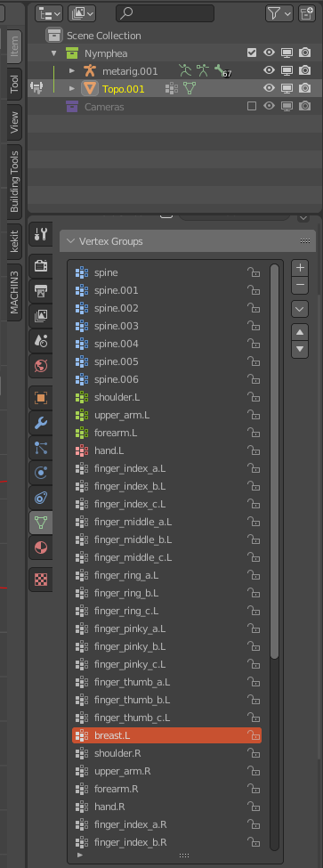The height and width of the screenshot is (868, 323).
Task: Open vertex group specials menu
Action: tap(300, 309)
